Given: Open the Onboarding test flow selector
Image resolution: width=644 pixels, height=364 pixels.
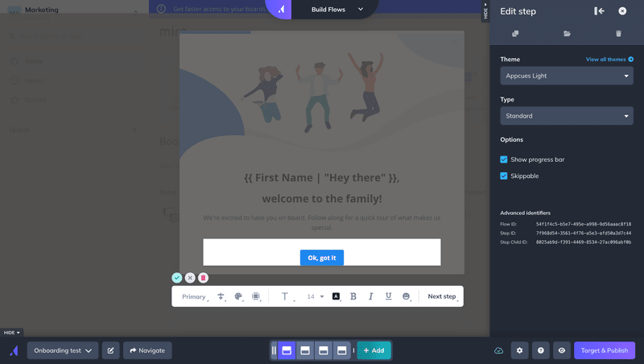Looking at the screenshot, I should 63,350.
